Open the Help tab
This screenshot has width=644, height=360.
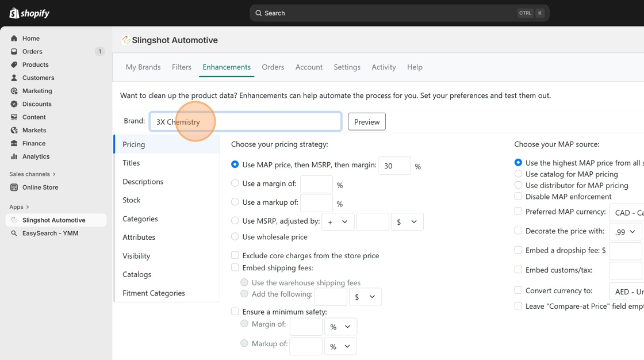coord(415,67)
